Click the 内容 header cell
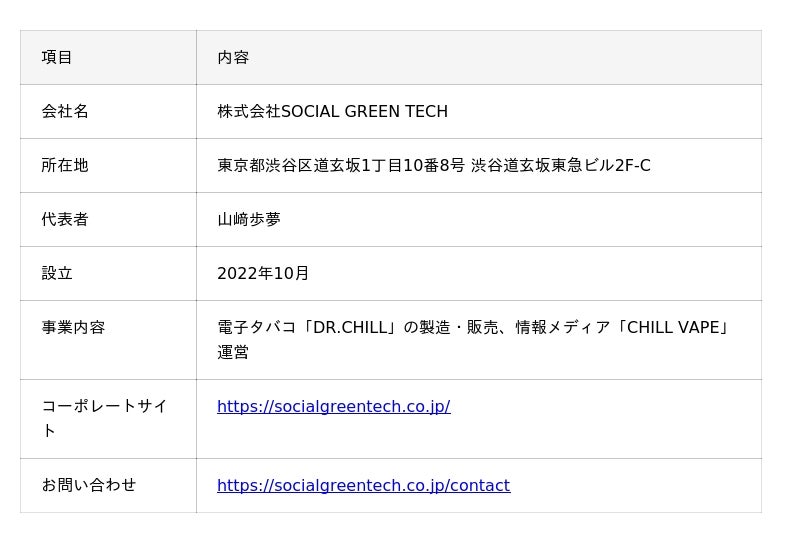This screenshot has height=543, width=800. [479, 57]
